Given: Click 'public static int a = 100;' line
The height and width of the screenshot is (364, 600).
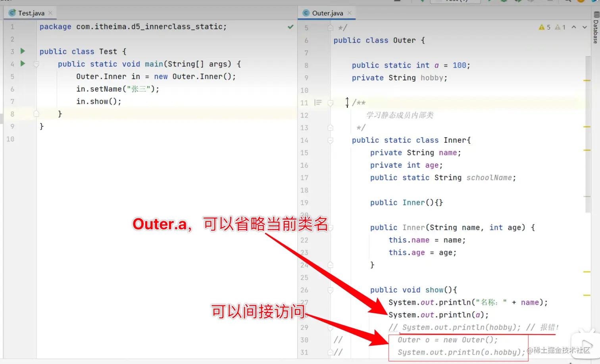Looking at the screenshot, I should point(411,65).
